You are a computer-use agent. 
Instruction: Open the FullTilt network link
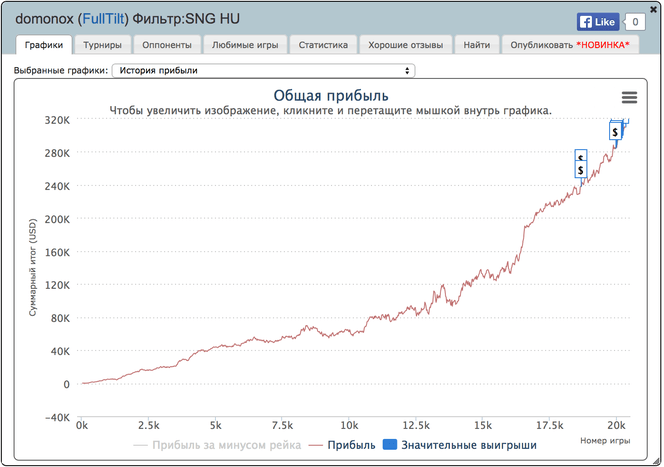[103, 19]
